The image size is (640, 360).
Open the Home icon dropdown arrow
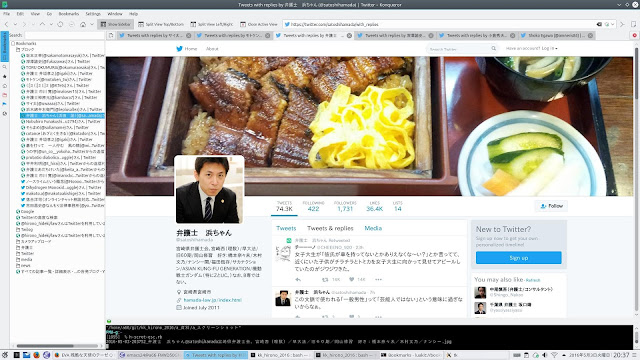coord(92,24)
